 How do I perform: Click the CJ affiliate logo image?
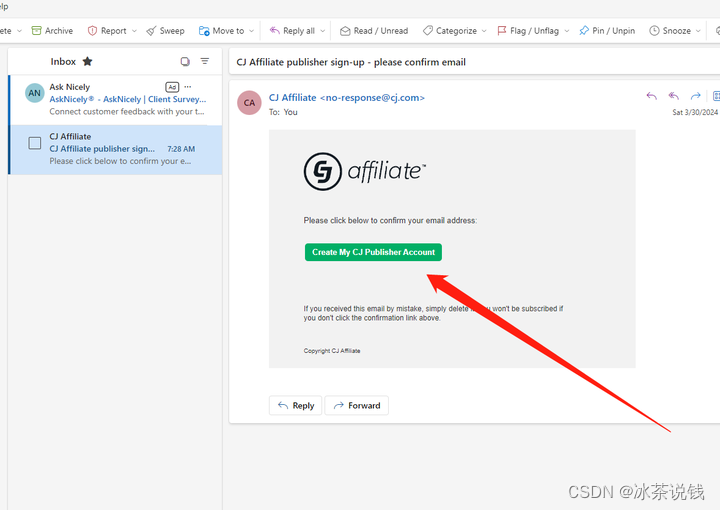coord(365,172)
